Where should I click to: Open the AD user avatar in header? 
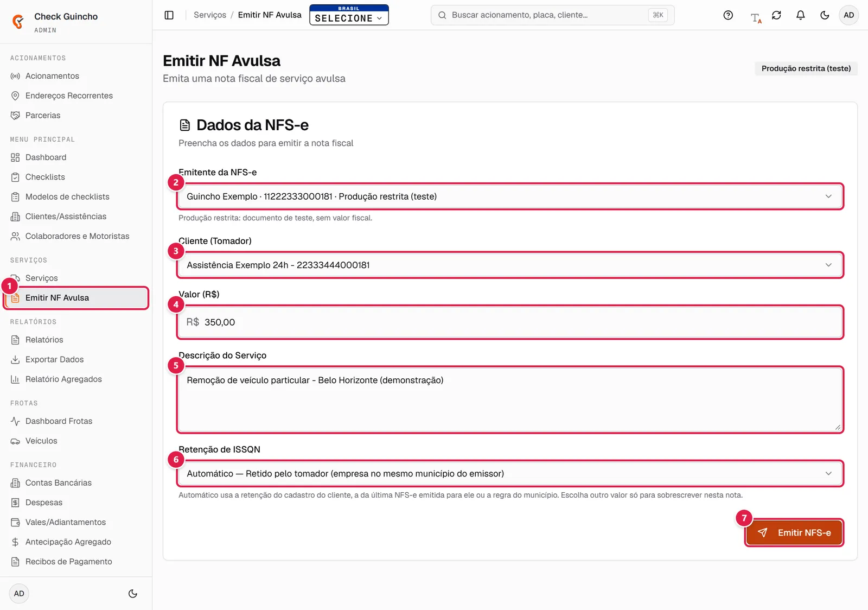coord(848,15)
